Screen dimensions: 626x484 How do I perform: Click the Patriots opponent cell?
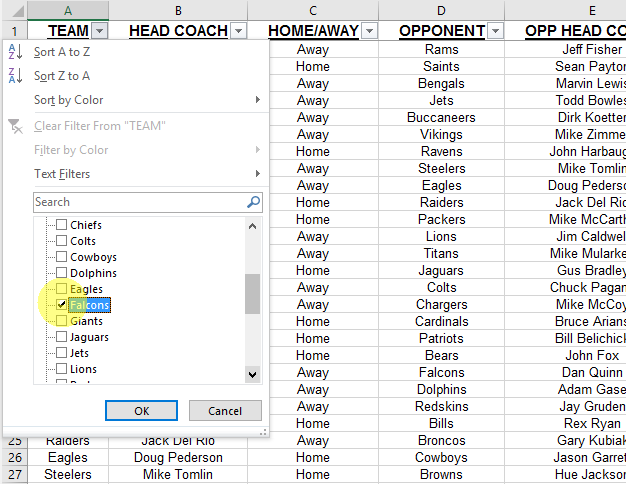[441, 338]
